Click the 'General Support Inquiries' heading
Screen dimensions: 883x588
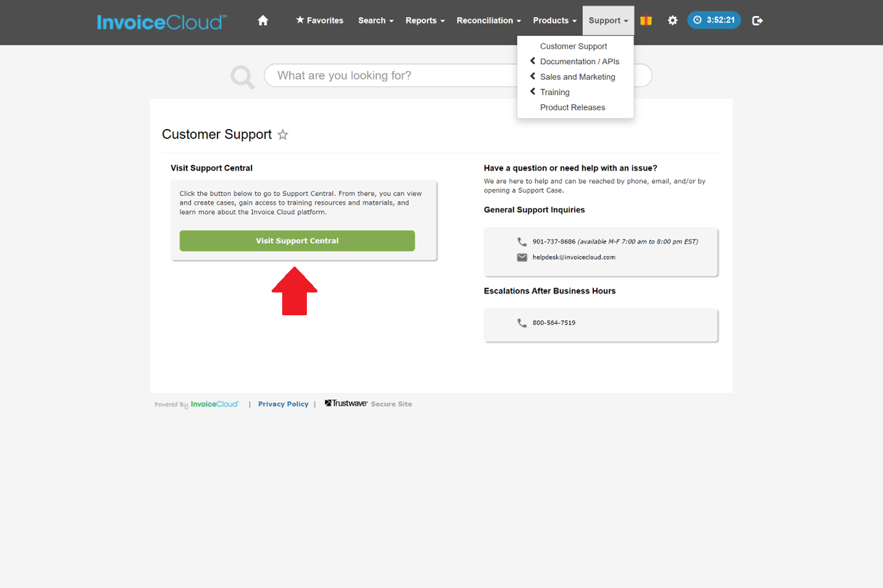534,210
